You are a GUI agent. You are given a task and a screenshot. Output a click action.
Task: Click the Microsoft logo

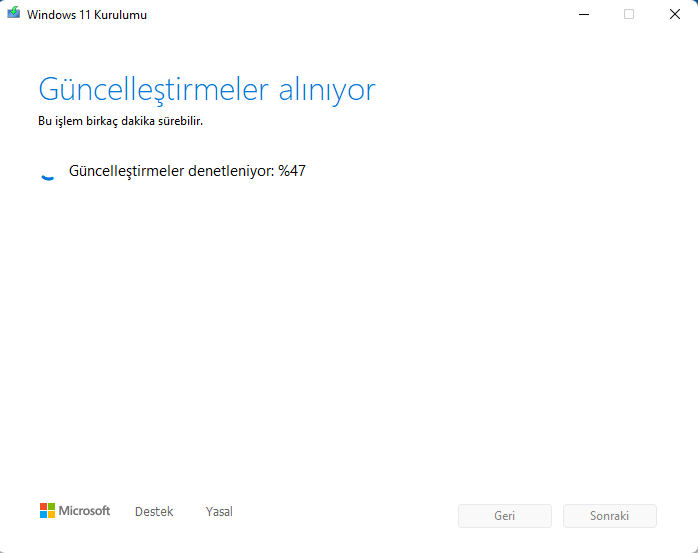[x=75, y=511]
